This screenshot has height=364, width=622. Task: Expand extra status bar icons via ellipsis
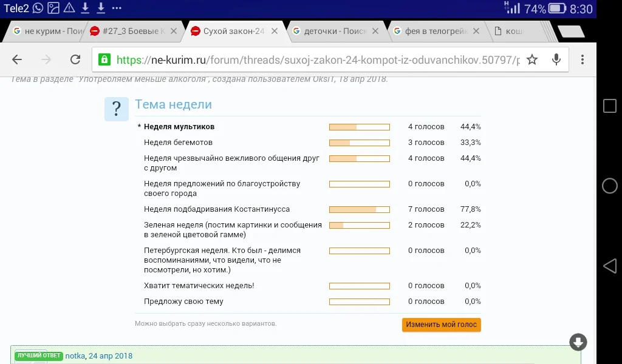[117, 8]
